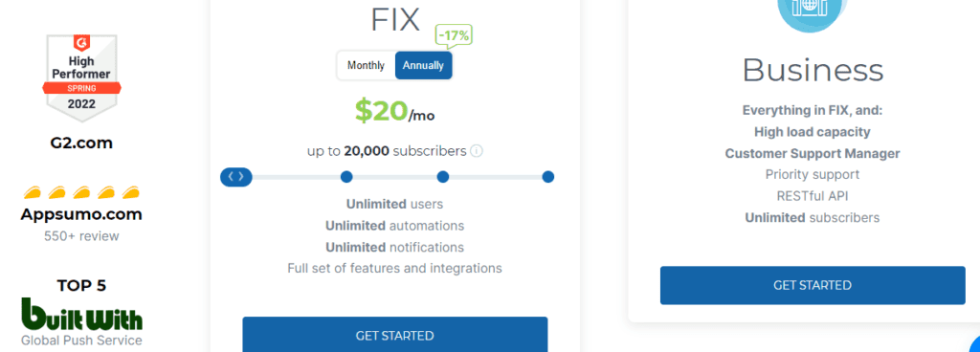980x352 pixels.
Task: Open the G2.com link text
Action: point(82,143)
